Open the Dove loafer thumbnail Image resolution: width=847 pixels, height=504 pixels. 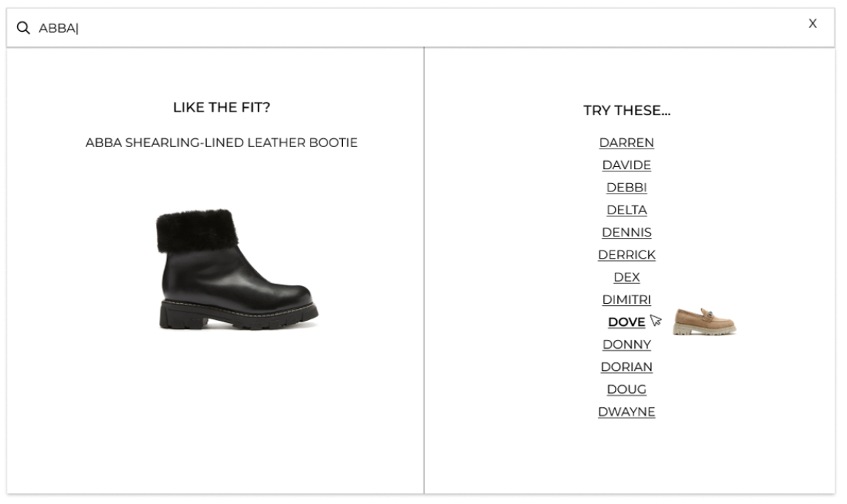coord(704,322)
